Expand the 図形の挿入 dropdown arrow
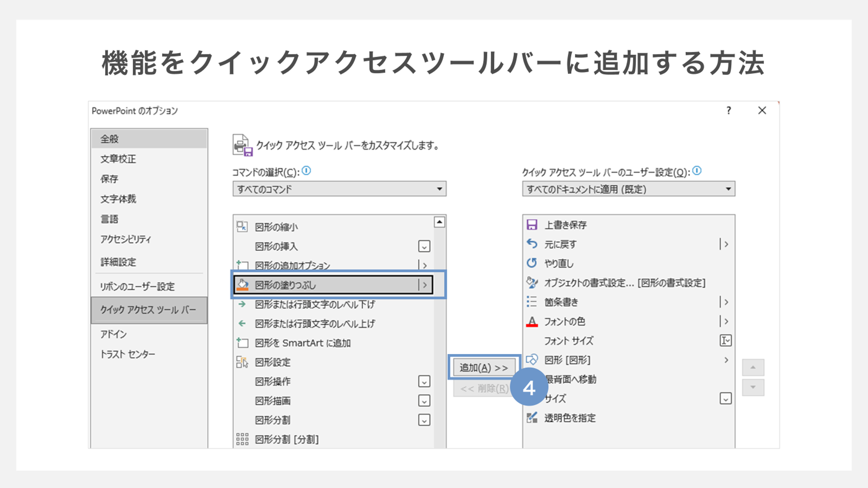 pyautogui.click(x=424, y=246)
